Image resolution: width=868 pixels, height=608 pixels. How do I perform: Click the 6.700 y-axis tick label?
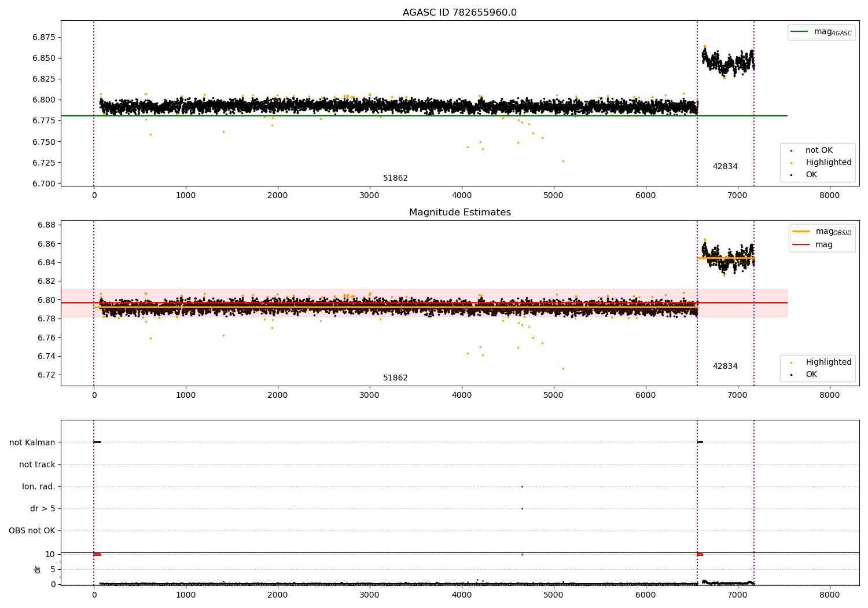click(x=44, y=184)
